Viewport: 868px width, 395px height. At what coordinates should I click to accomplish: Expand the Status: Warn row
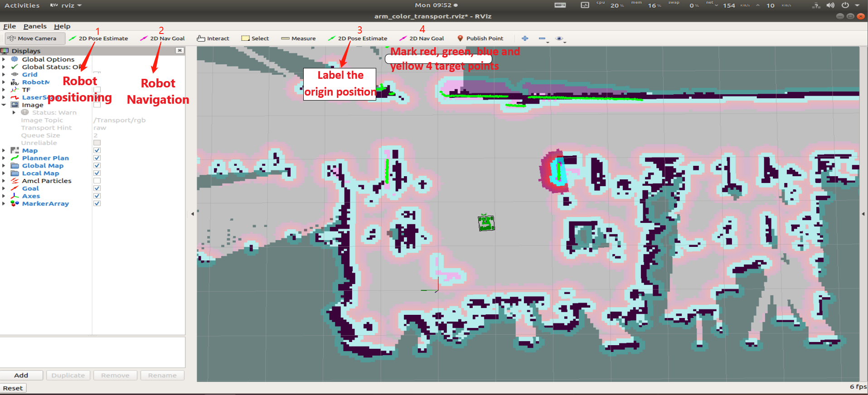[x=14, y=112]
